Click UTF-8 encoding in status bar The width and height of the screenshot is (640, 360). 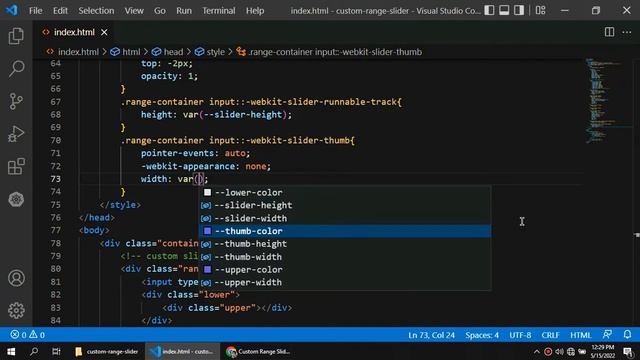pos(520,335)
